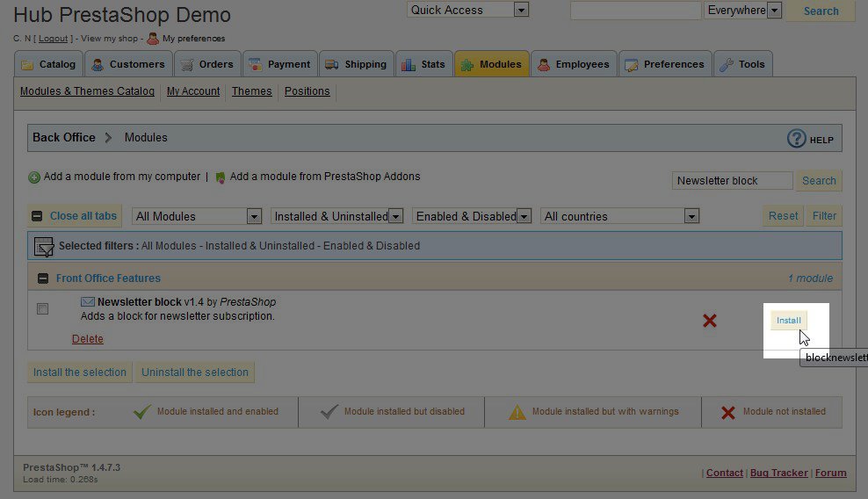
Task: Open the Quick Access dropdown
Action: click(467, 10)
